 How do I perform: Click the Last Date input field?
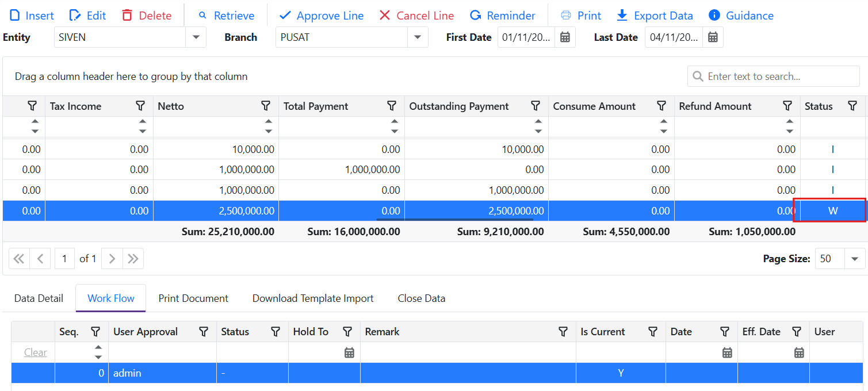(x=674, y=37)
